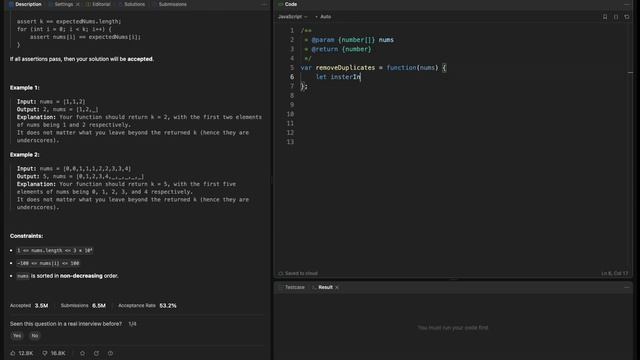Click the '1 <= nums.length' constraint
640x360 pixels.
point(55,250)
